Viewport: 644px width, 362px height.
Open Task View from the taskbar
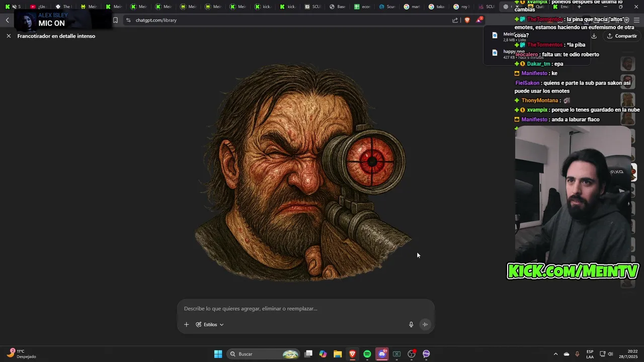click(x=308, y=354)
